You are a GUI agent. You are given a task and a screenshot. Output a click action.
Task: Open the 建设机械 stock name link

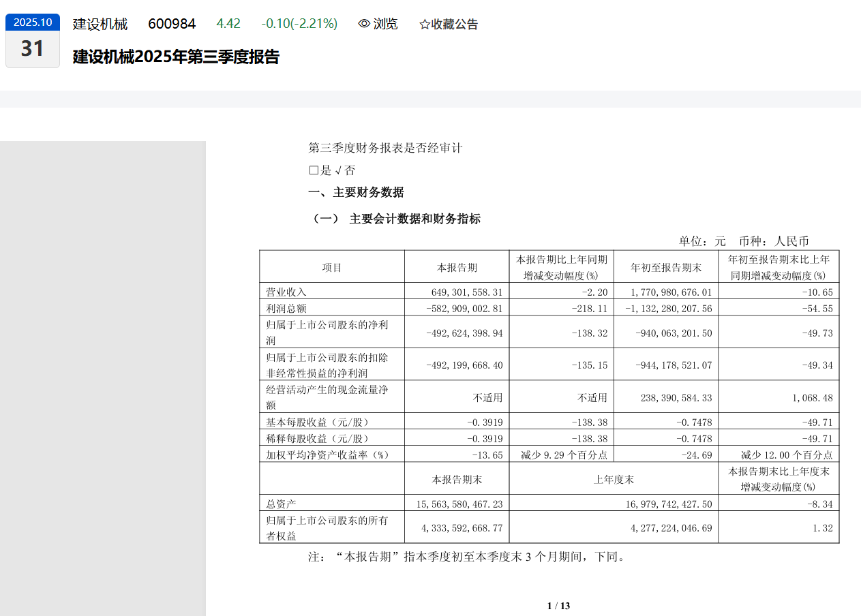pos(100,24)
